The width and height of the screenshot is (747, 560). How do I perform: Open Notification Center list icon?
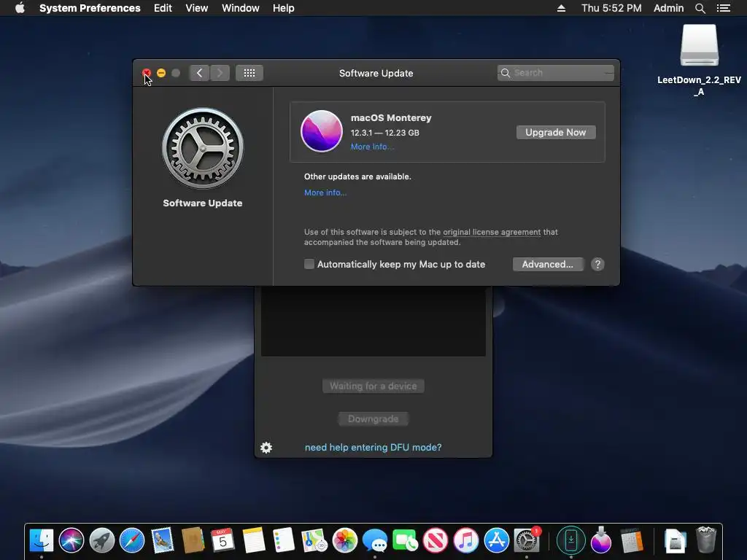pos(724,8)
